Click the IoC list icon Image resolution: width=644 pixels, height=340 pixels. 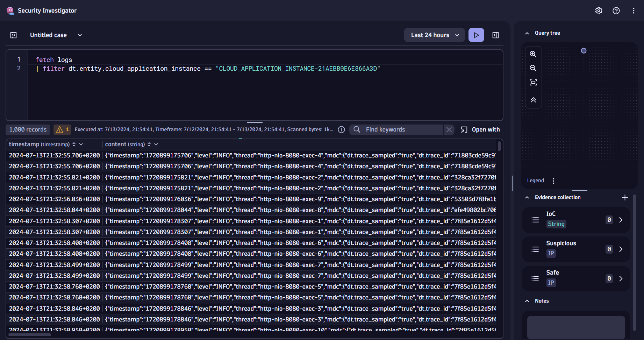click(535, 220)
